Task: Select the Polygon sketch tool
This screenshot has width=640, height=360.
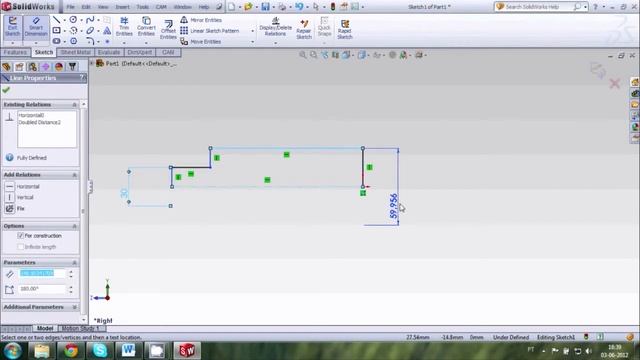Action: point(73,41)
